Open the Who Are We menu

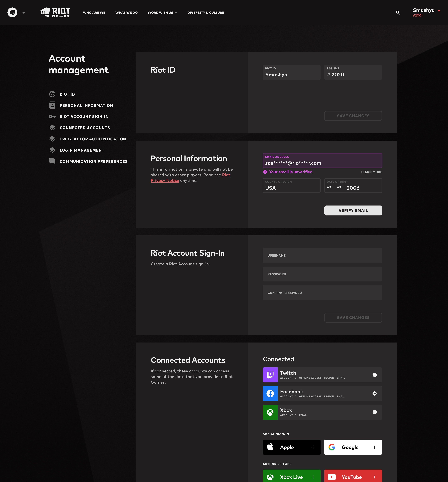tap(94, 13)
